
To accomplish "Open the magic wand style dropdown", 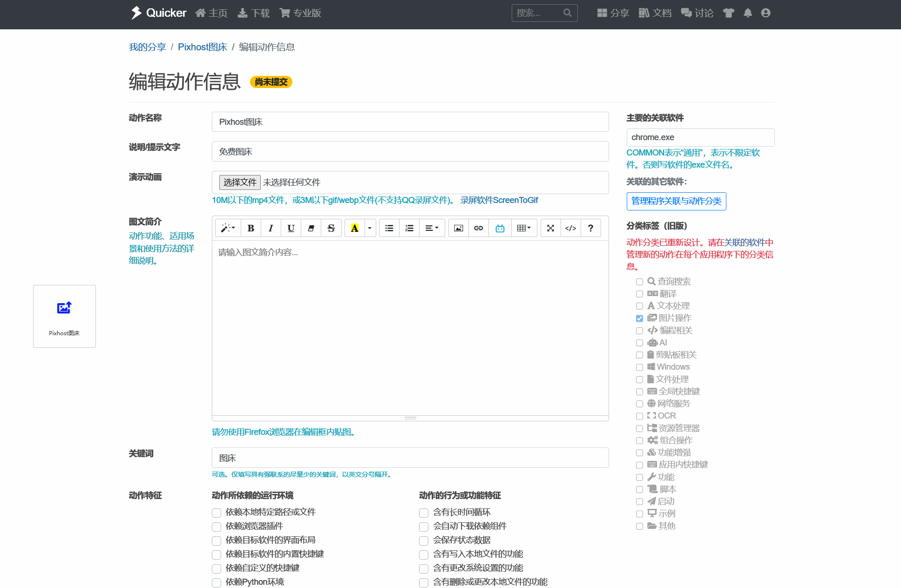I will point(228,228).
